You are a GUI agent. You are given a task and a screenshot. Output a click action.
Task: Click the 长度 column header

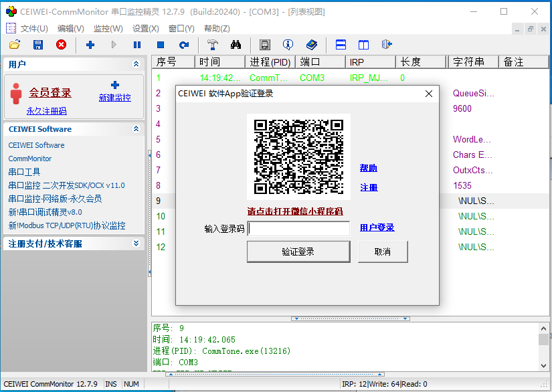[x=421, y=62]
